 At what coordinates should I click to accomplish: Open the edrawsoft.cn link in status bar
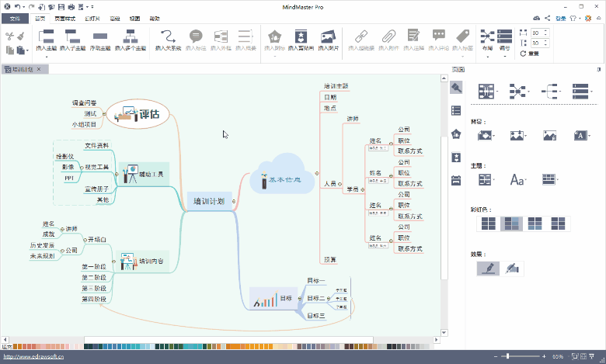point(33,357)
